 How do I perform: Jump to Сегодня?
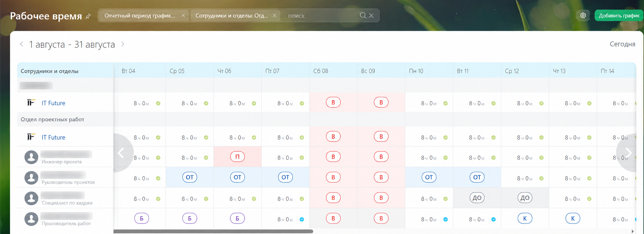622,44
